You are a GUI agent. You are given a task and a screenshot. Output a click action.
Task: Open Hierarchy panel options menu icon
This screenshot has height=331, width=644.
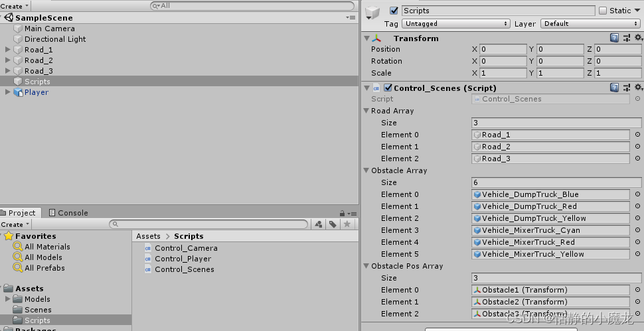tap(351, 18)
